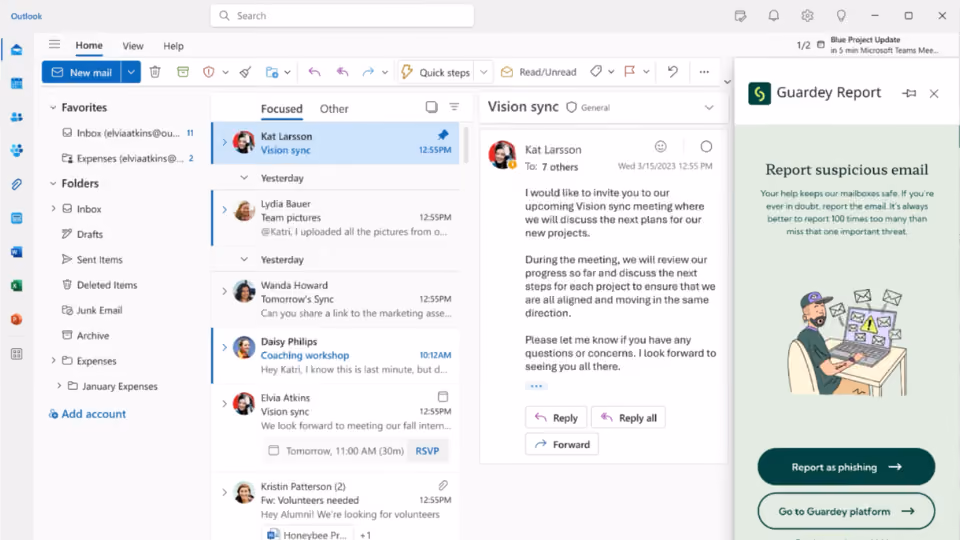Screen dimensions: 960x540
Task: Open the More apps grid icon
Action: pyautogui.click(x=17, y=354)
